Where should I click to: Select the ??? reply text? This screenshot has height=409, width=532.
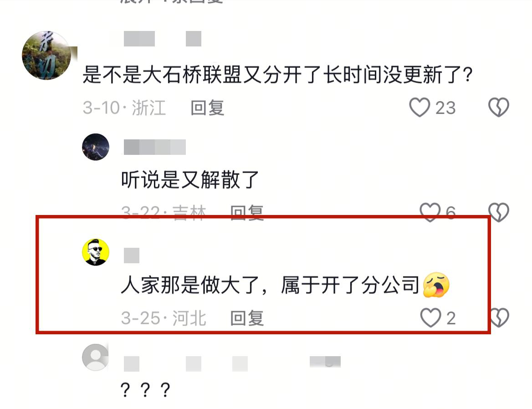[145, 390]
